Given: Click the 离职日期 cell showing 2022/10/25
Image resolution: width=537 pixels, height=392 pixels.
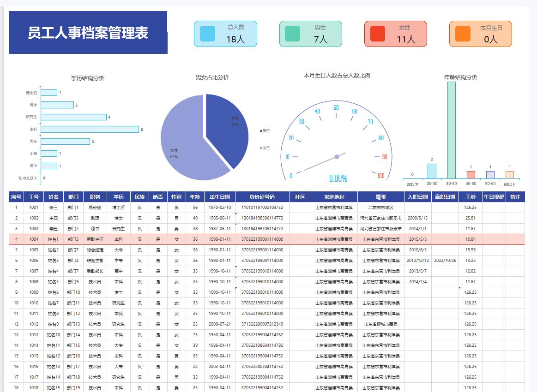Looking at the screenshot, I should coord(445,261).
